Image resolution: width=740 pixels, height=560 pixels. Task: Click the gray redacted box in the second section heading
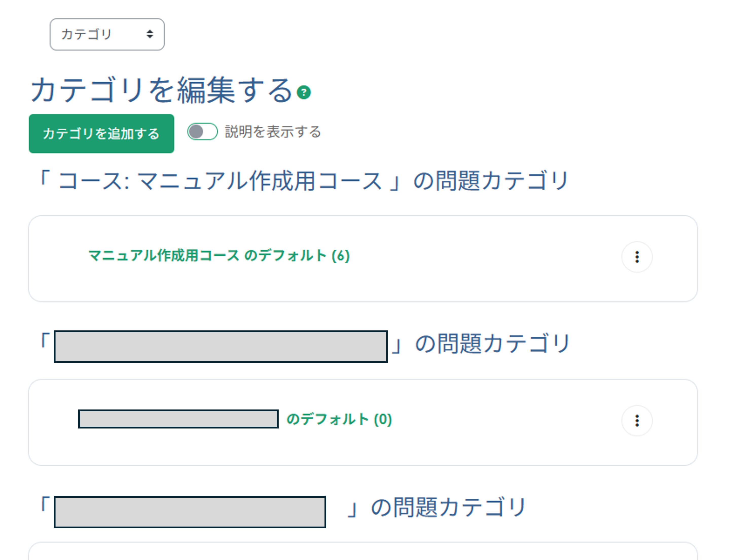tap(221, 346)
